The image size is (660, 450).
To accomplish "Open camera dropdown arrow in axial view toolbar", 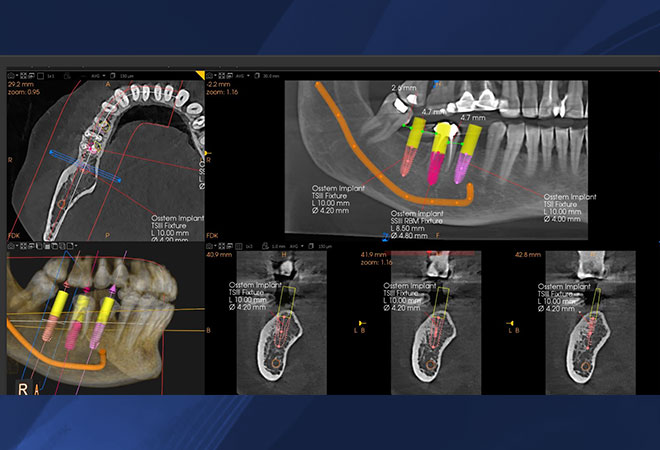I will click(17, 76).
